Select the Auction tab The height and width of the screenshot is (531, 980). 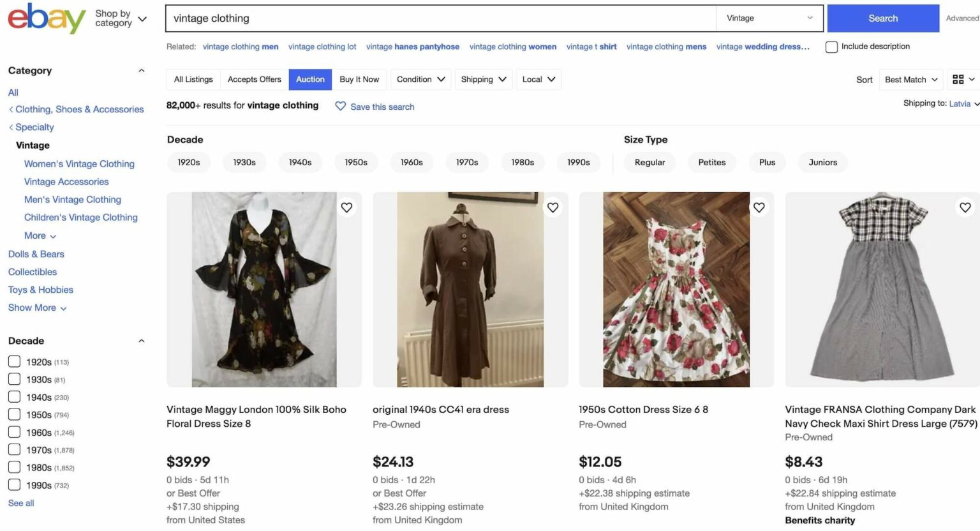(310, 79)
